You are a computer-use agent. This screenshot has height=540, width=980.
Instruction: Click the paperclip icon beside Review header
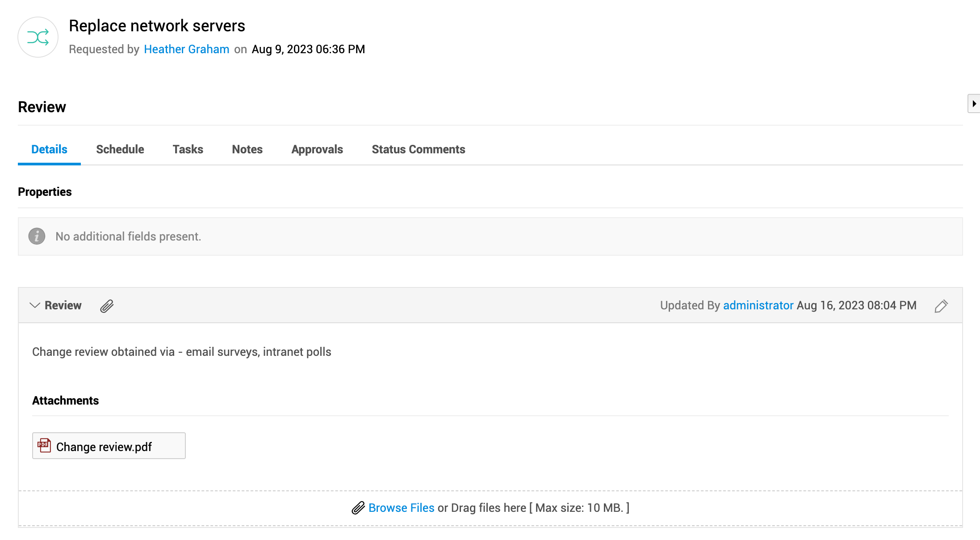[107, 306]
